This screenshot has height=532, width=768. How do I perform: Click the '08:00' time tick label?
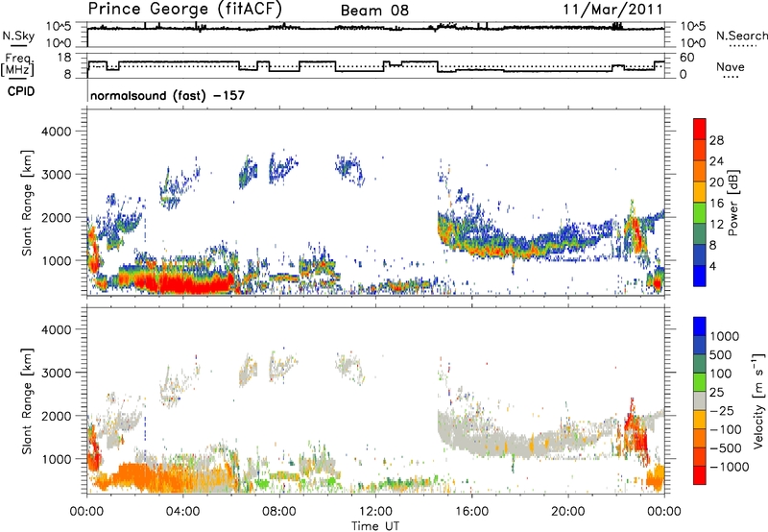point(279,512)
